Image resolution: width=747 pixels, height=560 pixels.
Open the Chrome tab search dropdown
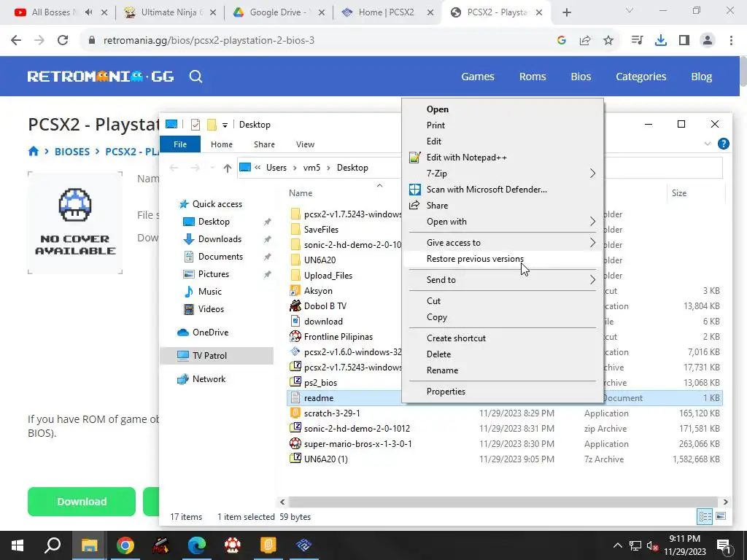pos(630,11)
